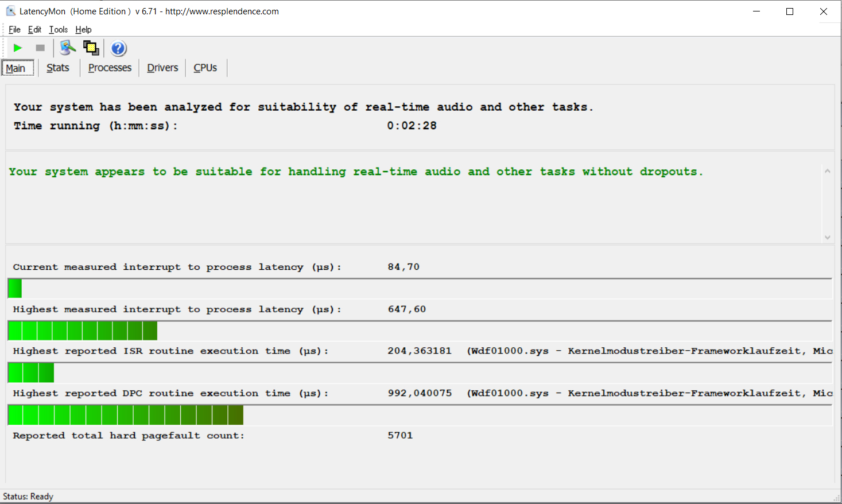Click the LatencyMon title bar app icon
This screenshot has width=842, height=504.
tap(10, 11)
